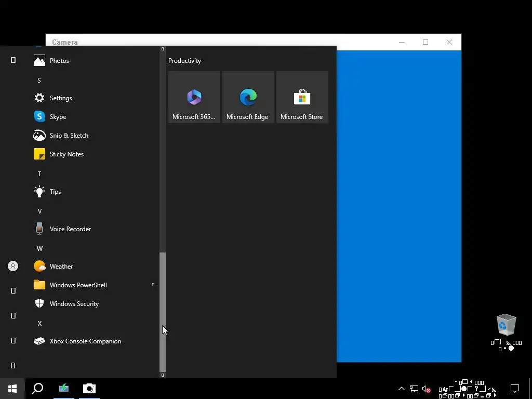Click the T letter header
This screenshot has height=399, width=532.
click(39, 174)
